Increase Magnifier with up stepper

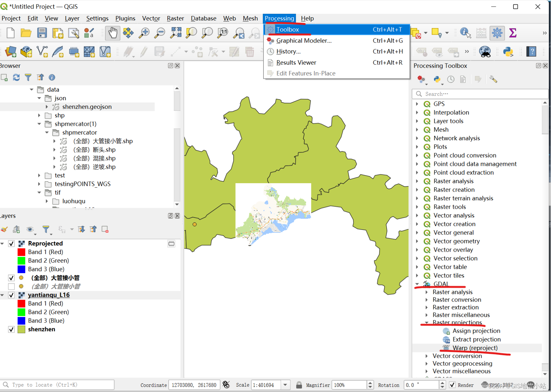pyautogui.click(x=370, y=383)
